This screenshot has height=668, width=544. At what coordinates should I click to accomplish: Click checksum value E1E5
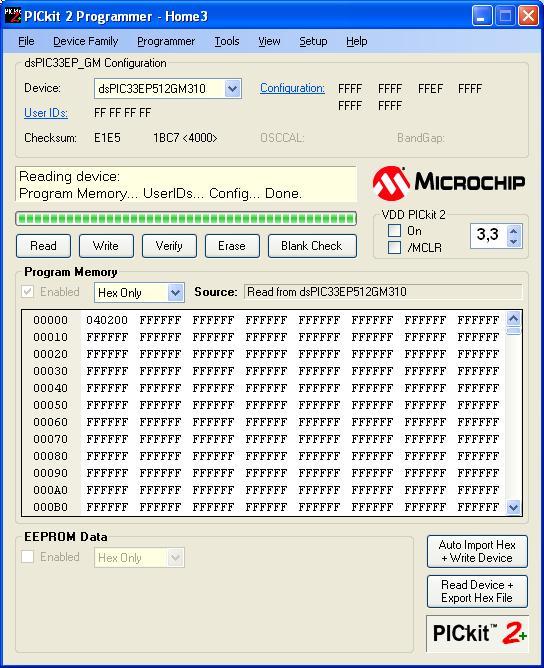pyautogui.click(x=107, y=138)
